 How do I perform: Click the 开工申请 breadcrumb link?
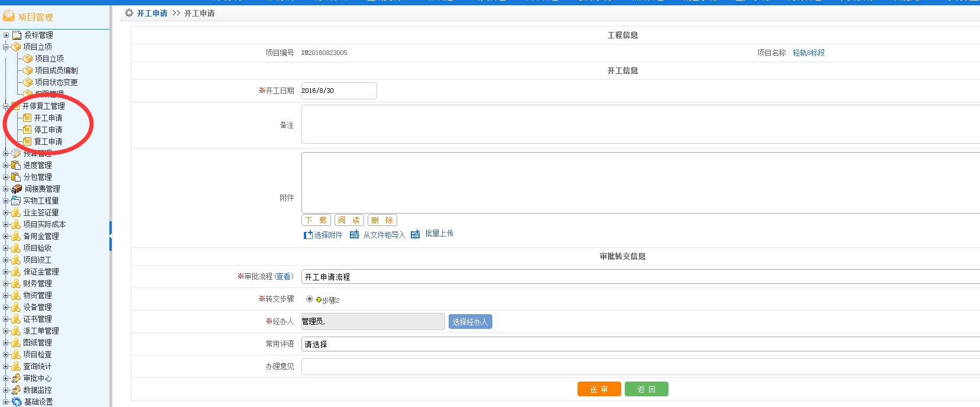tap(152, 13)
